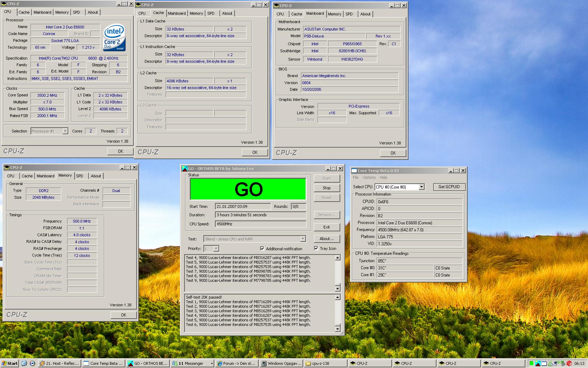Screen dimensions: 588x368
Task: Click the green GO status display
Action: click(x=248, y=189)
